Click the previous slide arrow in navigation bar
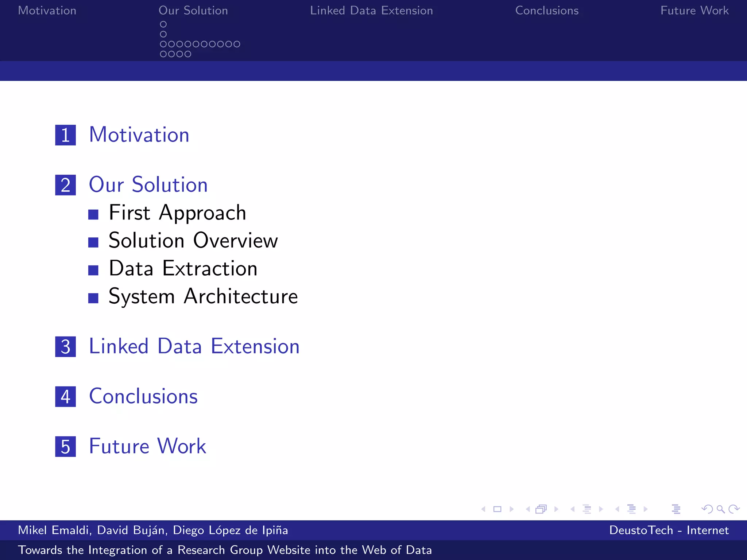This screenshot has width=747, height=560. [484, 509]
